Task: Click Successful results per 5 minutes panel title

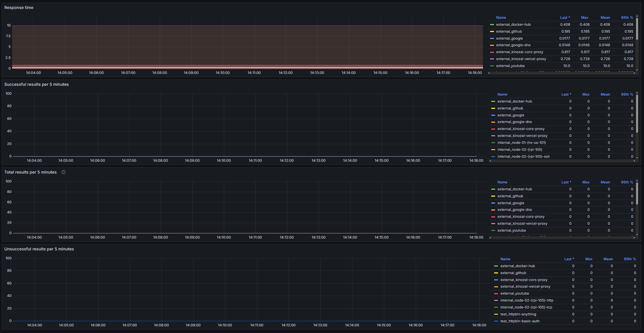Action: (36, 84)
